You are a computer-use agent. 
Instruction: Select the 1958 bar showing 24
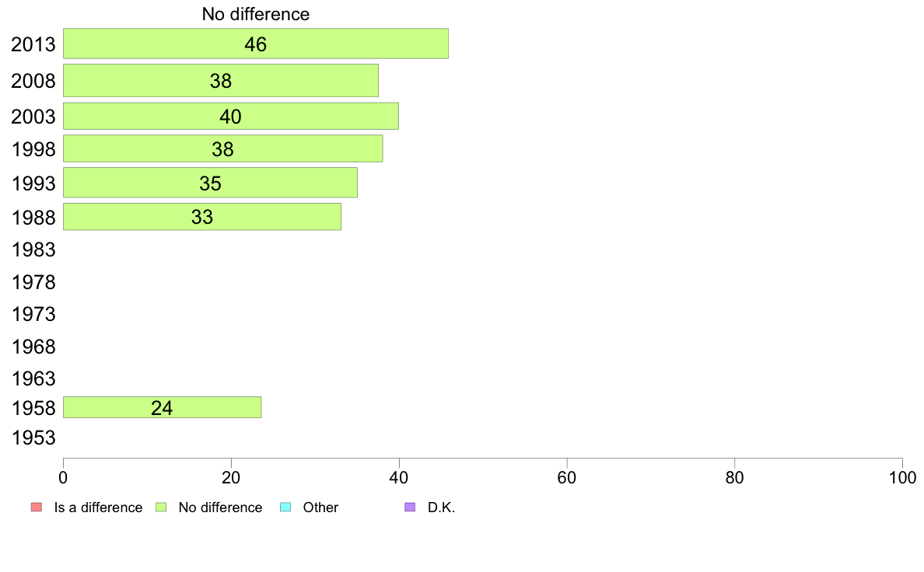[x=162, y=407]
